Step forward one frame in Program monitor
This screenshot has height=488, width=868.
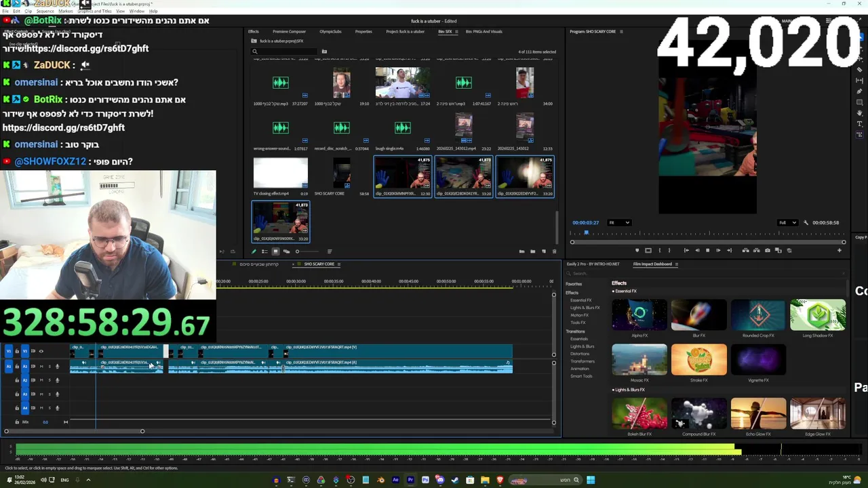coord(718,251)
